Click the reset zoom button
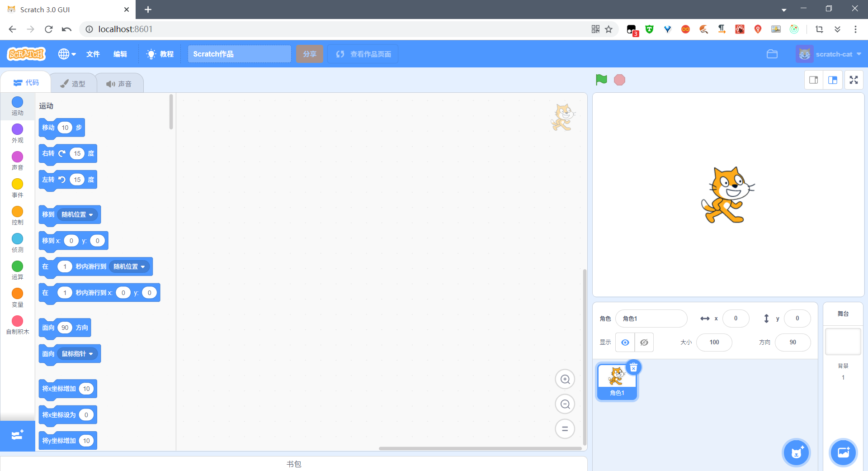 (565, 429)
